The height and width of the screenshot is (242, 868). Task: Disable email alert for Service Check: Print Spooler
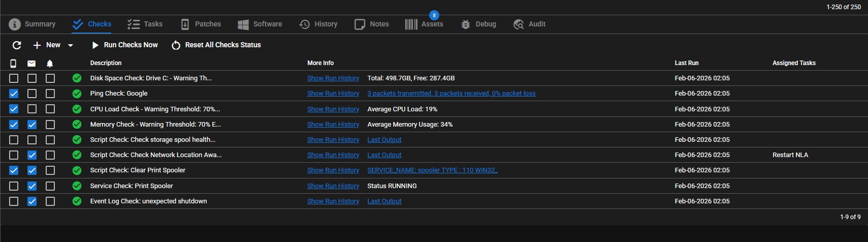click(32, 186)
